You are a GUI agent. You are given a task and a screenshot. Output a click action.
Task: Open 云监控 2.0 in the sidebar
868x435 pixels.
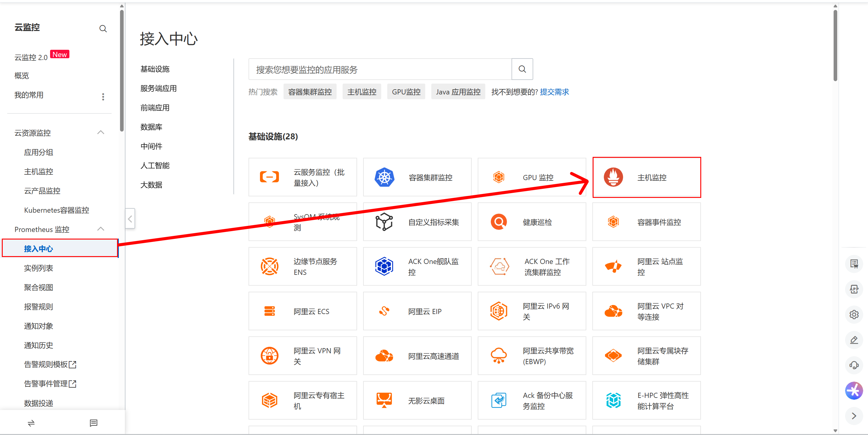click(x=31, y=57)
